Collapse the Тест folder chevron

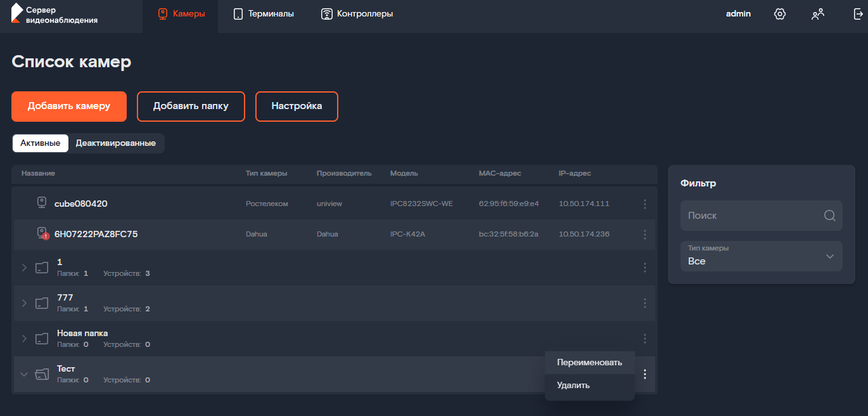[25, 374]
